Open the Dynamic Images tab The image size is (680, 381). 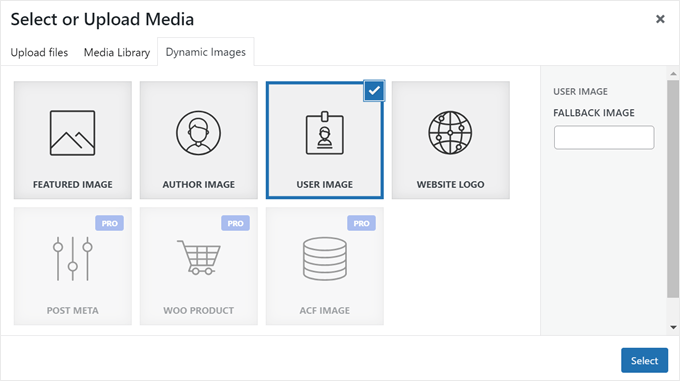click(x=206, y=52)
